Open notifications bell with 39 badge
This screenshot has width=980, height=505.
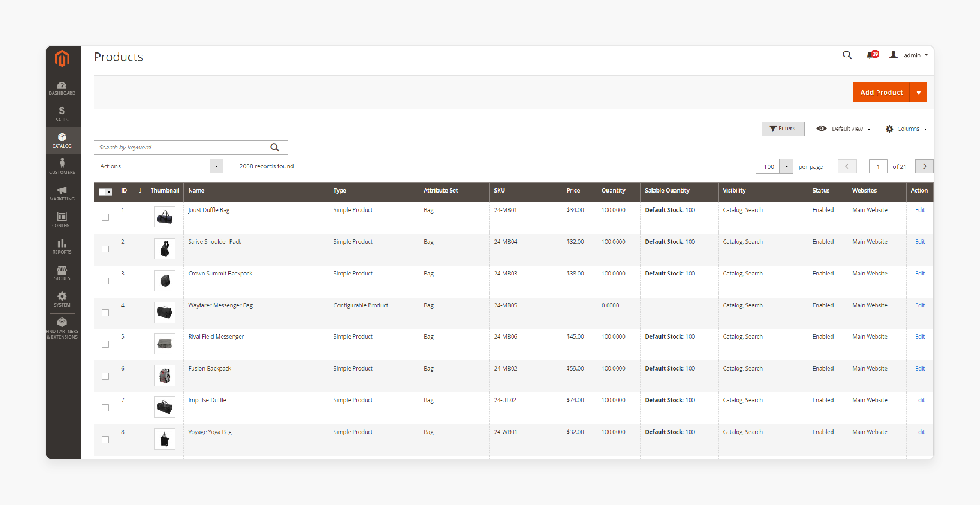[872, 55]
